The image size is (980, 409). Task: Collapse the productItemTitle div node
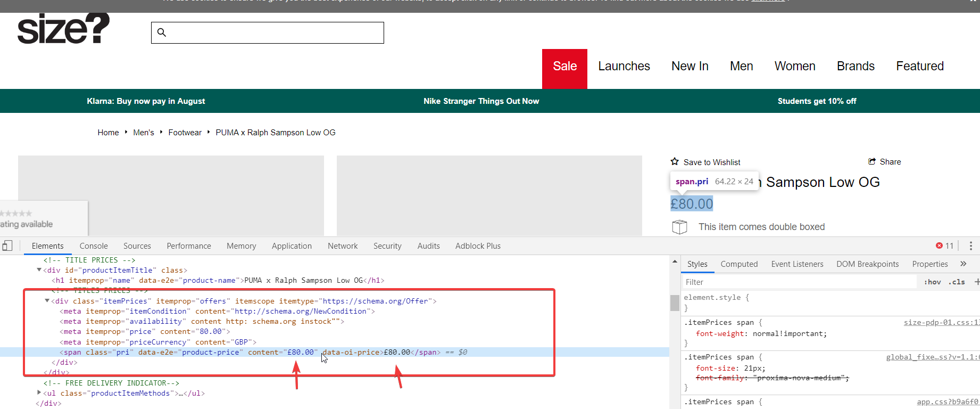pos(39,270)
